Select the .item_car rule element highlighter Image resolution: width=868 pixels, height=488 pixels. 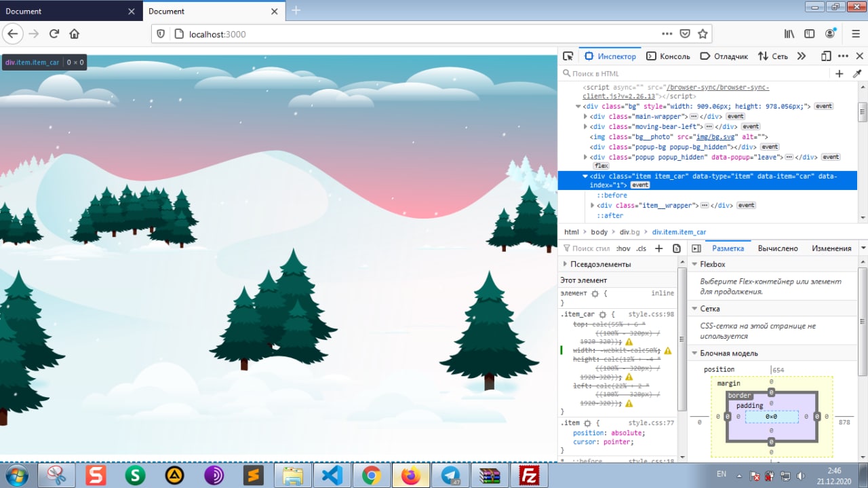click(603, 314)
